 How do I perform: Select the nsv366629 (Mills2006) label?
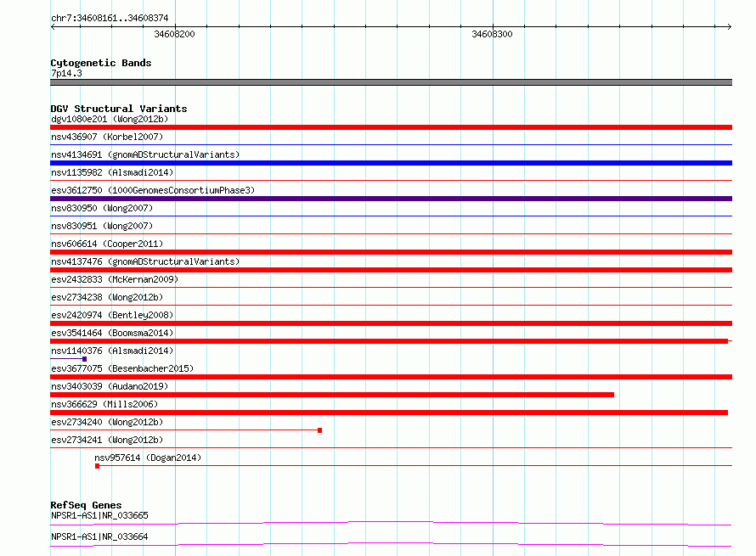tap(104, 404)
